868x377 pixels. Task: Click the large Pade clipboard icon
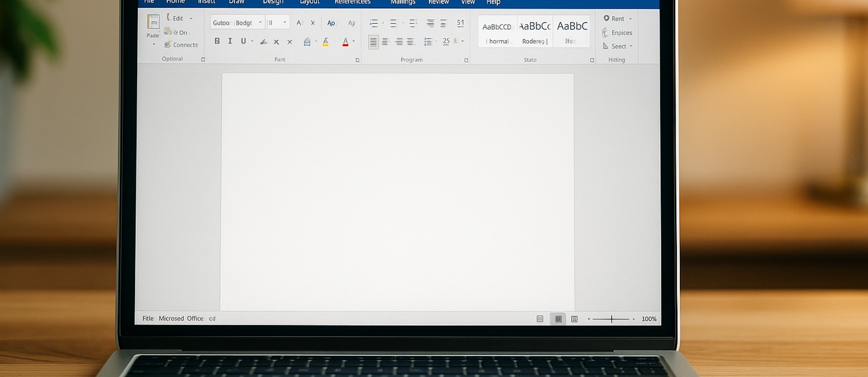[x=153, y=22]
